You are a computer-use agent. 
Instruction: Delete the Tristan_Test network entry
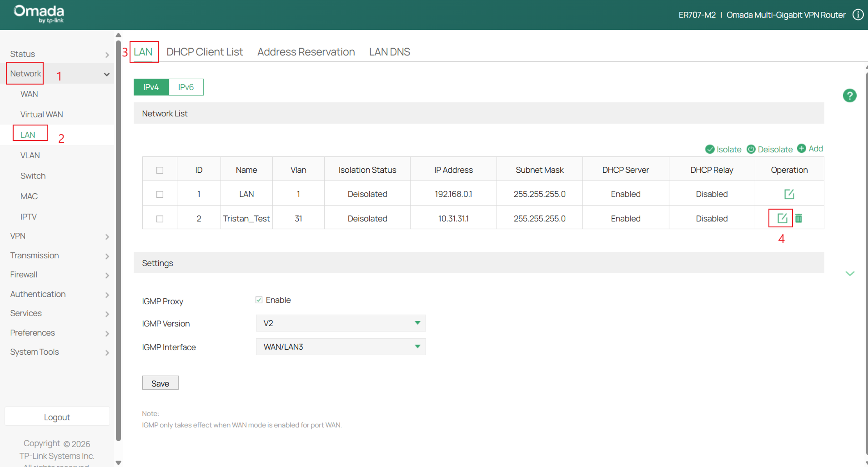(x=798, y=218)
